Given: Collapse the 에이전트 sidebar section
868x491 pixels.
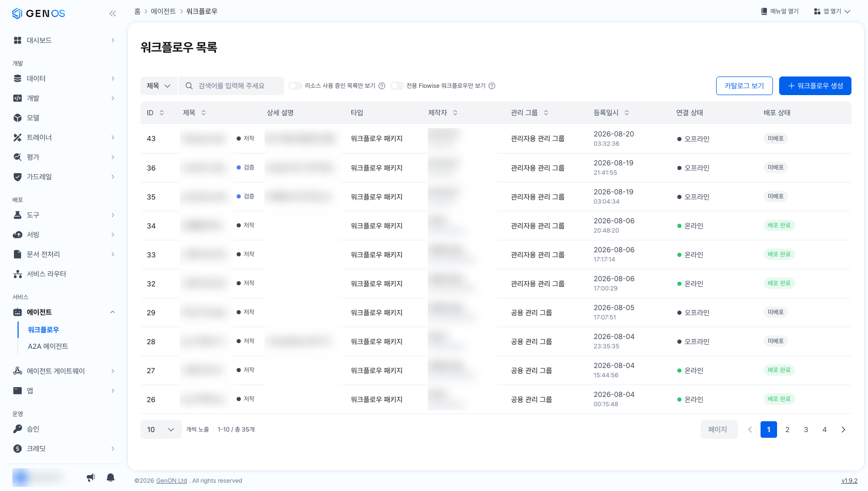Looking at the screenshot, I should point(113,312).
